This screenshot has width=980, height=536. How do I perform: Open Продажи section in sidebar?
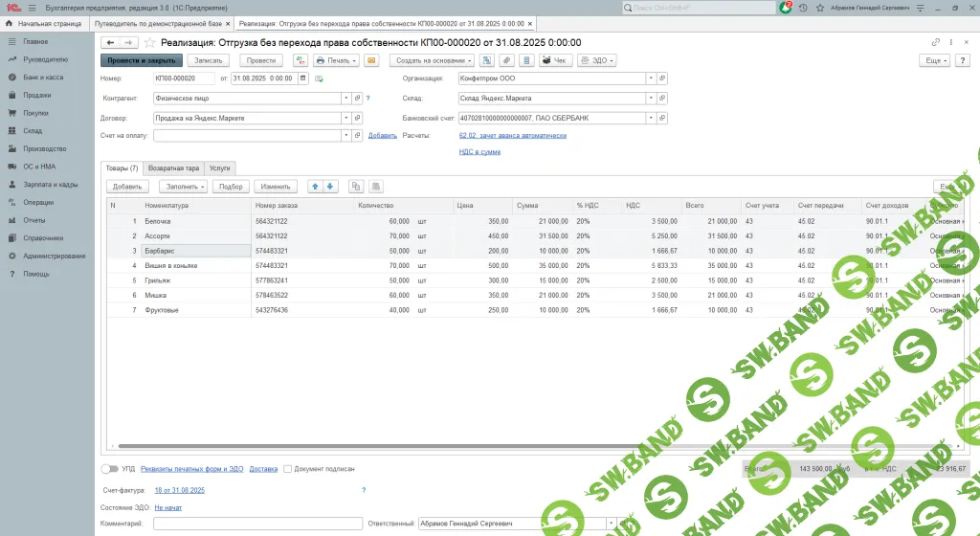(37, 96)
